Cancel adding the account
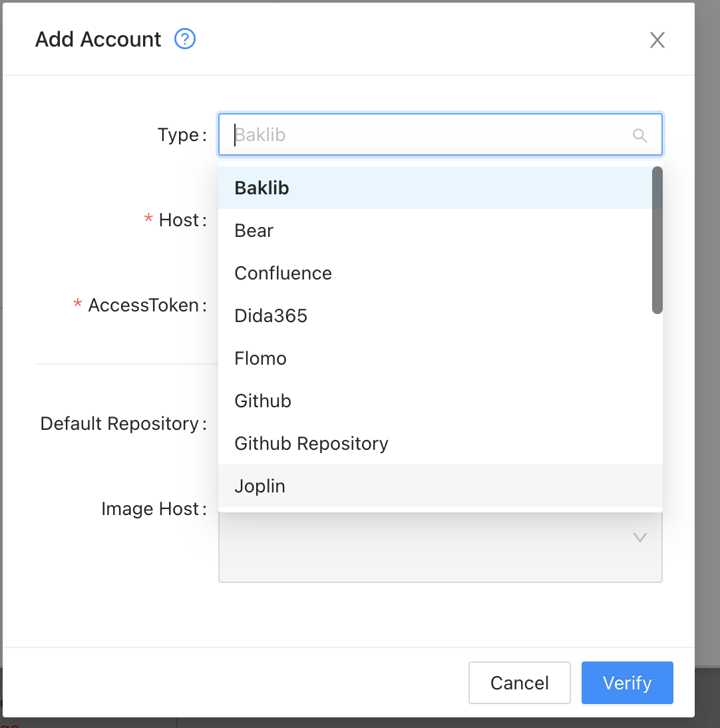This screenshot has width=720, height=728. click(x=519, y=683)
